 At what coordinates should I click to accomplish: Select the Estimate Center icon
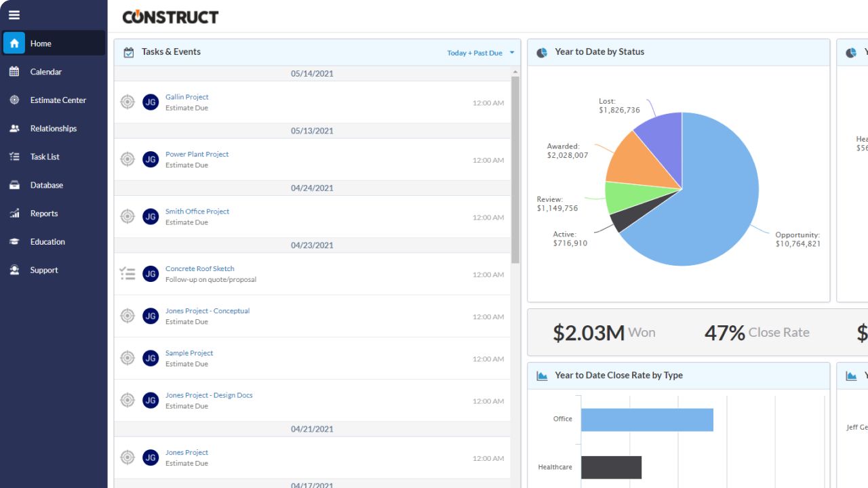point(14,100)
